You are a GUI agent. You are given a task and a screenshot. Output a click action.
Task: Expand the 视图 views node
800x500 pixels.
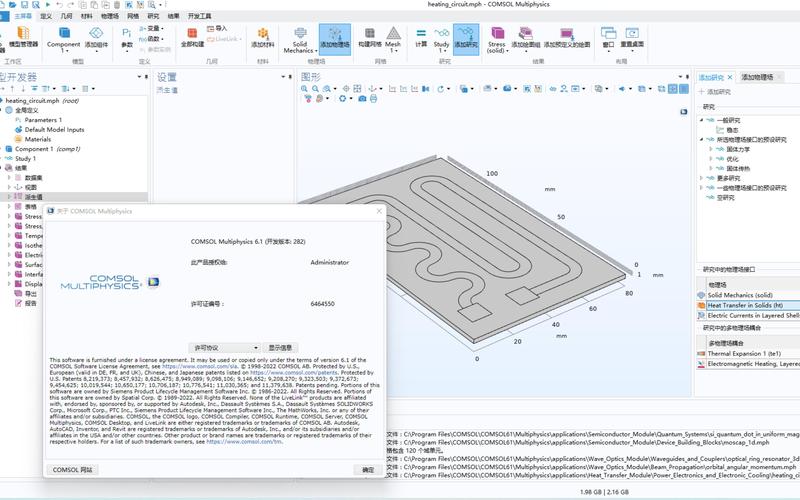point(9,187)
